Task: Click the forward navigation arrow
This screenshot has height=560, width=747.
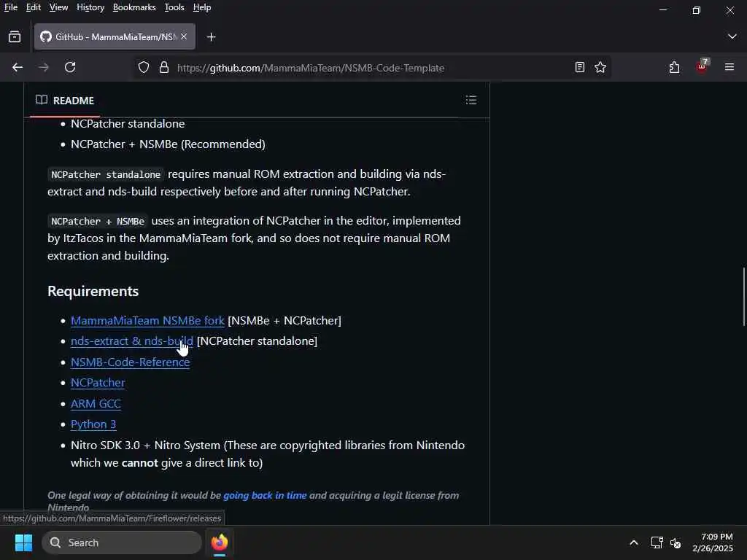Action: tap(43, 67)
